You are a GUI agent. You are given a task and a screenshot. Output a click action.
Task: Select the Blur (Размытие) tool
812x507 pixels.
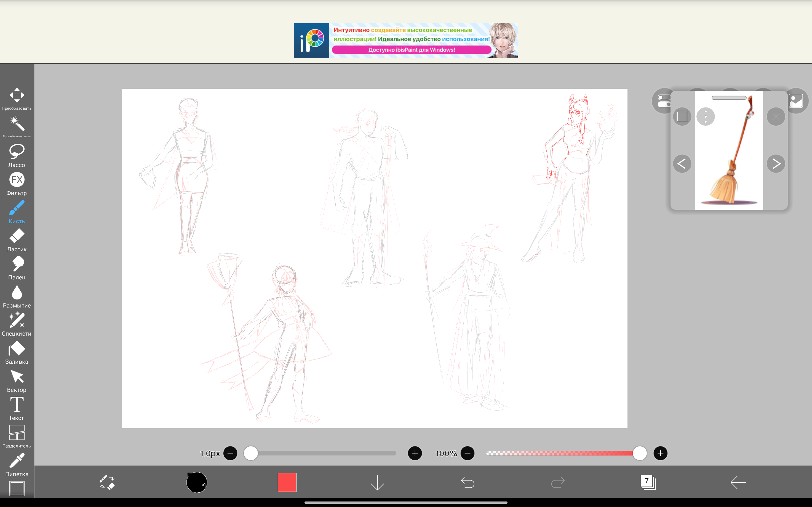(x=17, y=296)
